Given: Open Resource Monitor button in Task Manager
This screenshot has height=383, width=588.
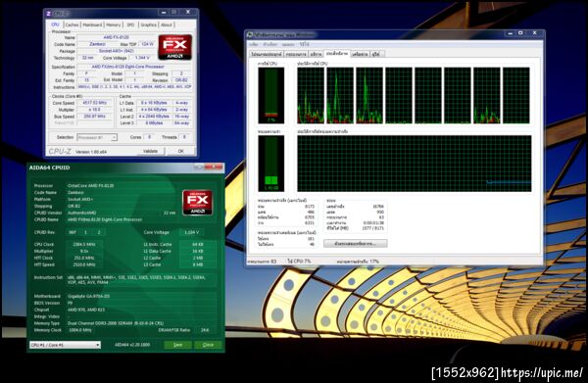Looking at the screenshot, I should click(x=355, y=244).
